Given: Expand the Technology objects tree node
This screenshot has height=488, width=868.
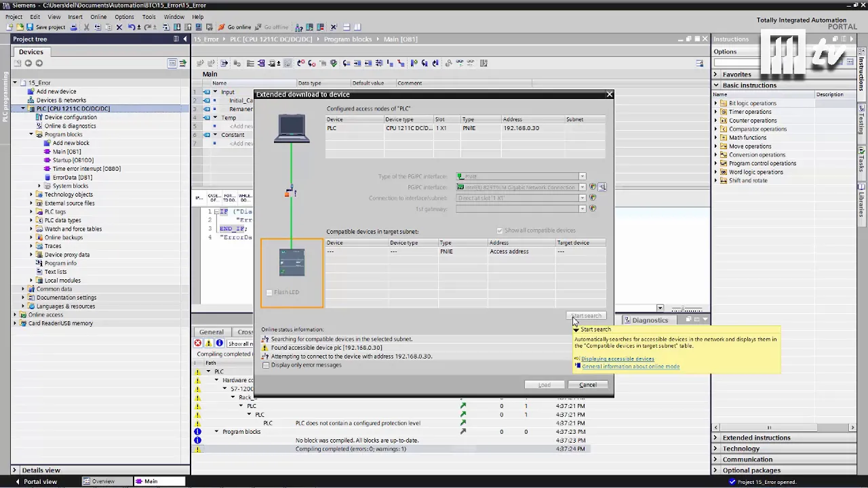Looking at the screenshot, I should (x=31, y=195).
